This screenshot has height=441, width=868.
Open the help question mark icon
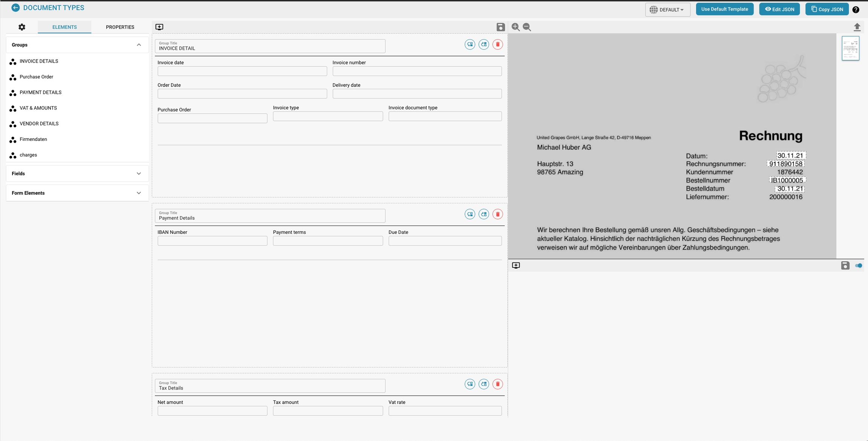click(856, 10)
